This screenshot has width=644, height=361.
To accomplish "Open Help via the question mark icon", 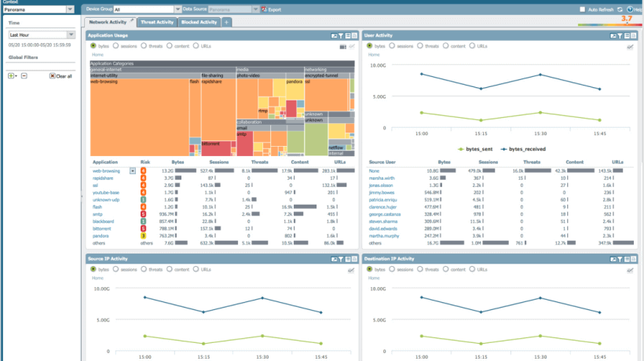I will 629,9.
